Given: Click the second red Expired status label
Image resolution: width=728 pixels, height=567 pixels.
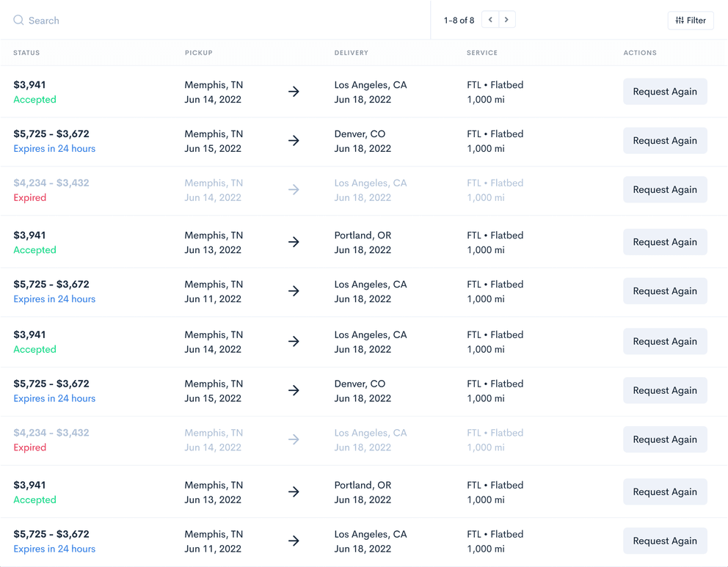Looking at the screenshot, I should click(29, 447).
